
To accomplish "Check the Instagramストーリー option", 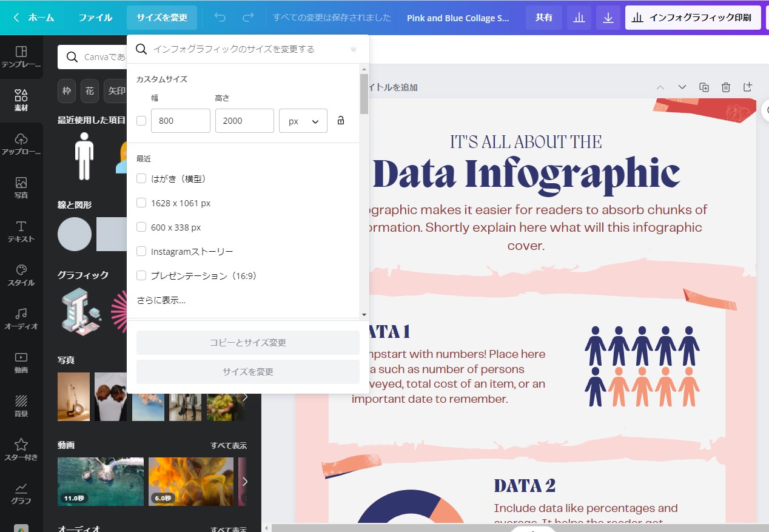I will tap(141, 251).
